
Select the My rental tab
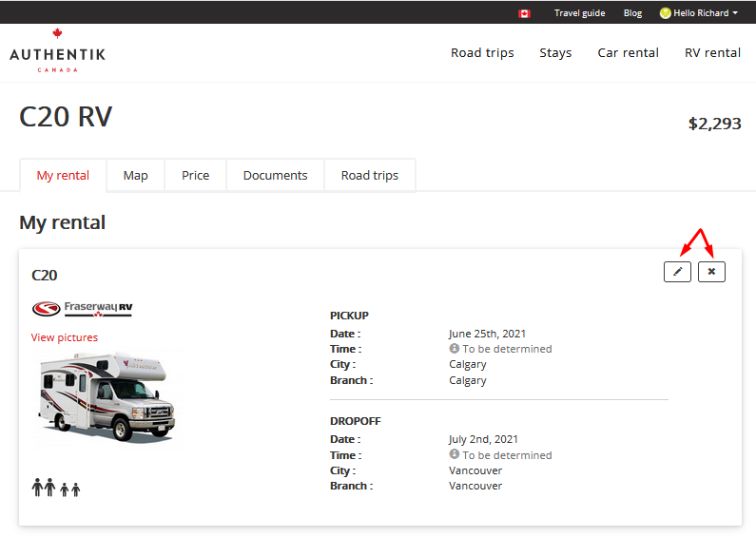coord(63,176)
